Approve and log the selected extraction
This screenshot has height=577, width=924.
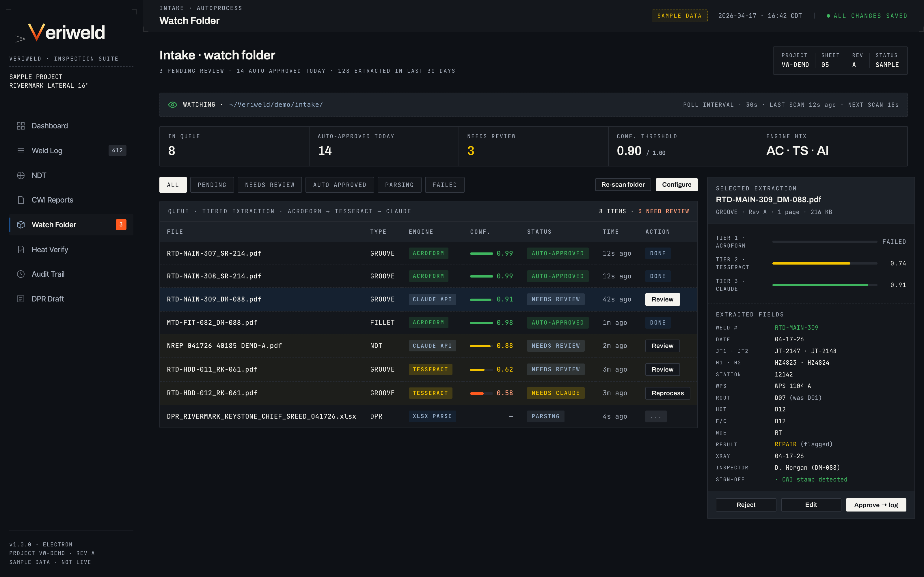coord(875,505)
